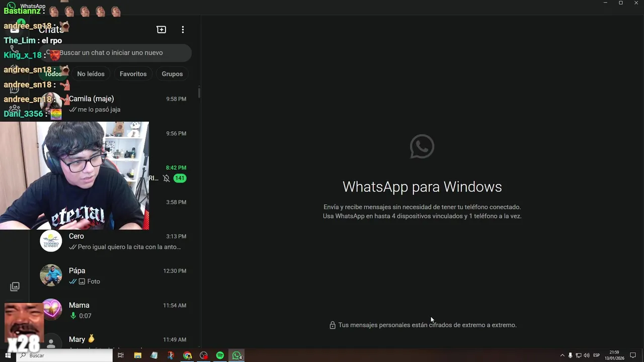Click the Pápa contact avatar

(51, 276)
